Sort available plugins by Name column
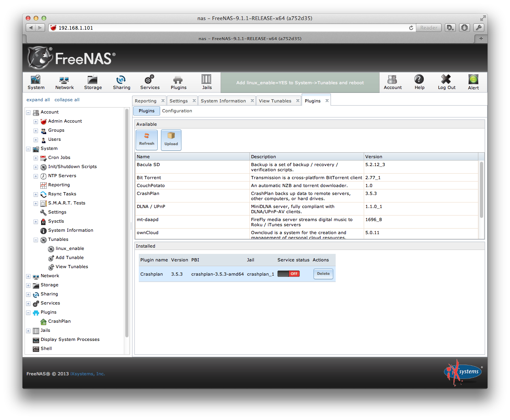 193,157
